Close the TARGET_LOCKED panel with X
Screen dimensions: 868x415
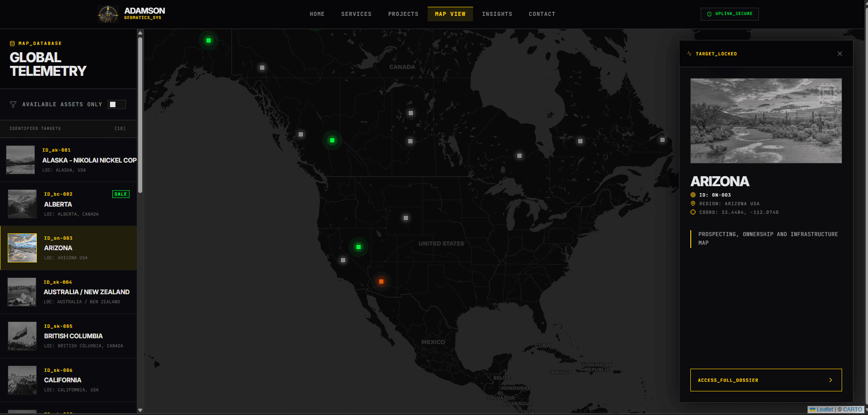tap(840, 54)
